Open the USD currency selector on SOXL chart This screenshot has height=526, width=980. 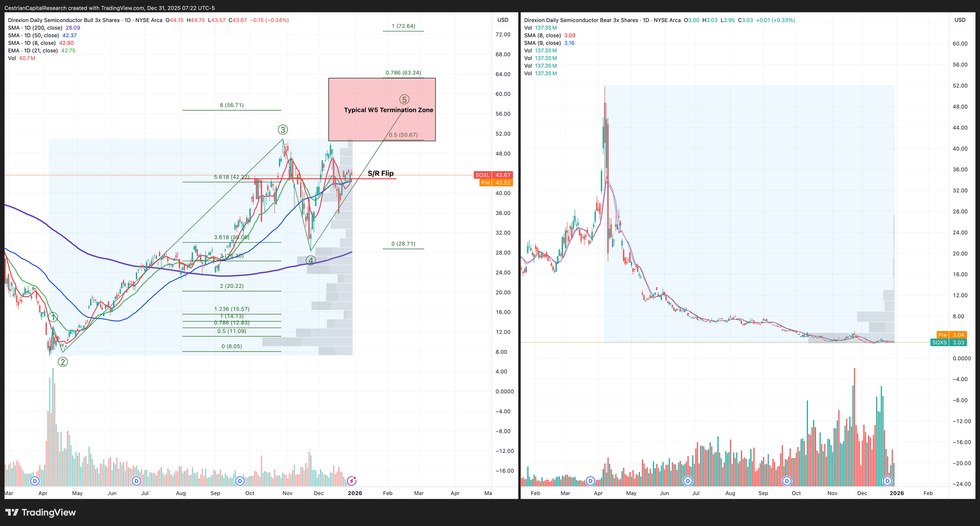tap(503, 20)
